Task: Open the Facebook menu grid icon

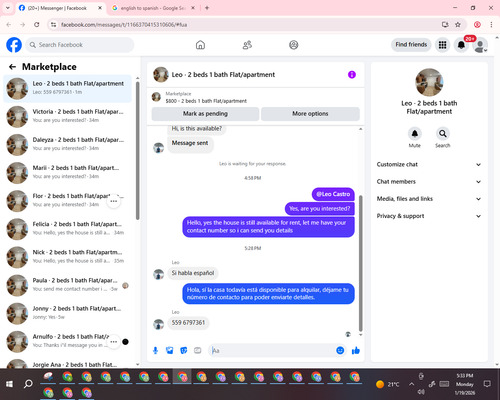Action: [x=442, y=45]
